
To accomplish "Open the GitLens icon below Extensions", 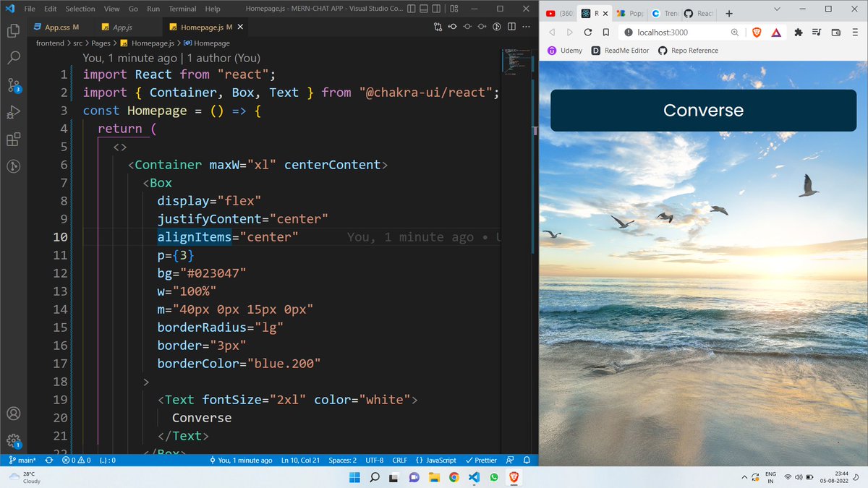I will [x=13, y=166].
